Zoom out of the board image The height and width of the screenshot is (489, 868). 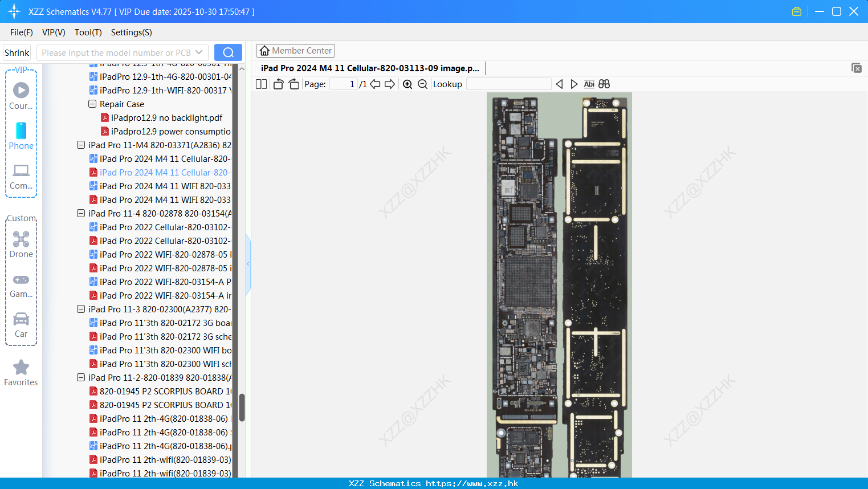(422, 84)
